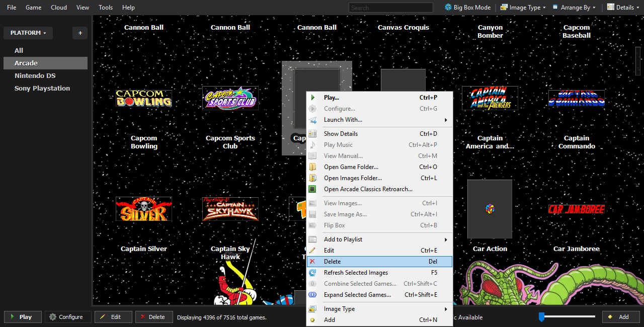Click the red X icon beside Delete in context menu
Viewport: 644px width, 327px height.
pyautogui.click(x=312, y=262)
